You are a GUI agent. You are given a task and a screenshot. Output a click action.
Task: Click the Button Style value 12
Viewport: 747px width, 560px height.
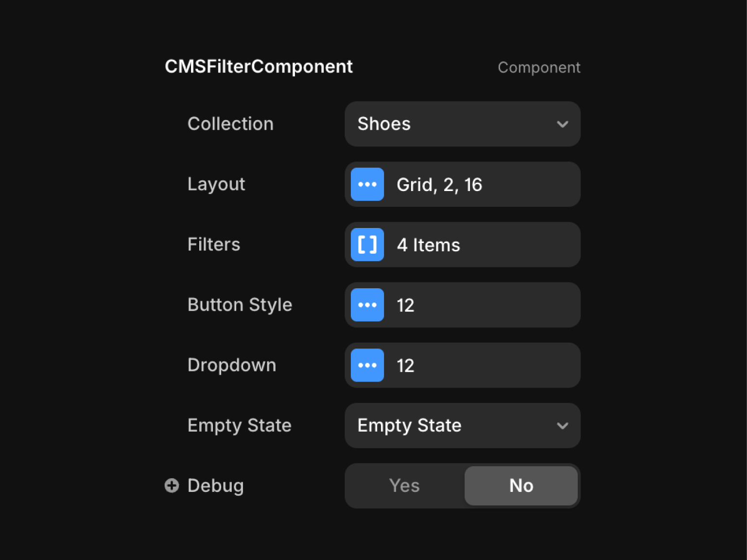[x=405, y=305]
